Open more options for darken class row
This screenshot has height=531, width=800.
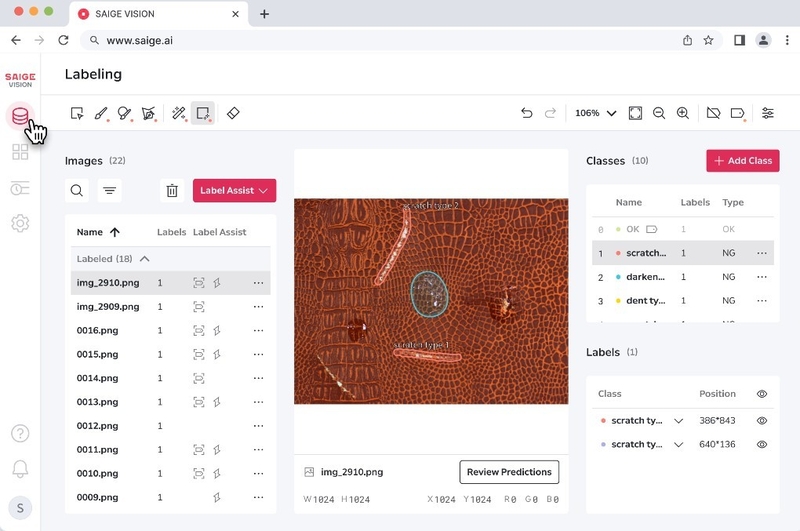pos(762,277)
